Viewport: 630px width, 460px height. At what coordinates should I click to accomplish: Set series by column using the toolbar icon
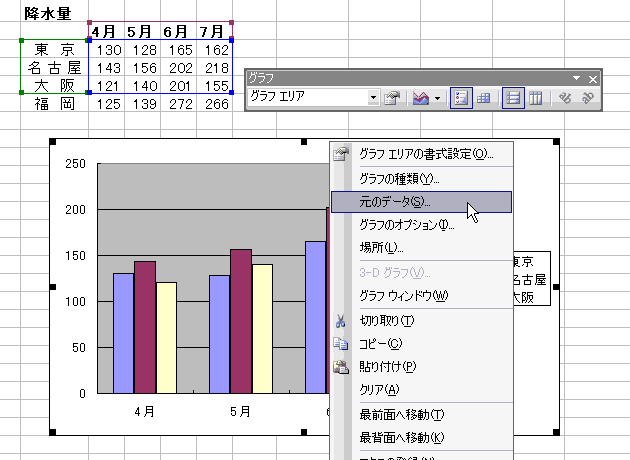pos(535,98)
